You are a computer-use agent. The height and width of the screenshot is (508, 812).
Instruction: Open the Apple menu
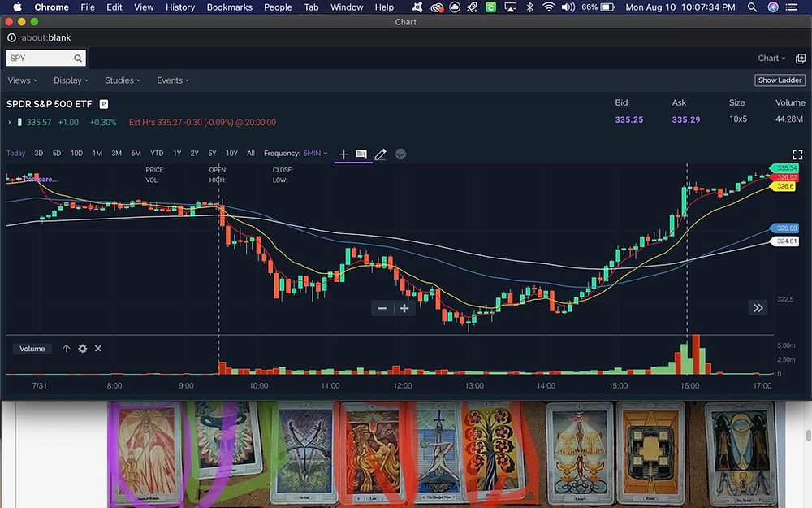(17, 7)
